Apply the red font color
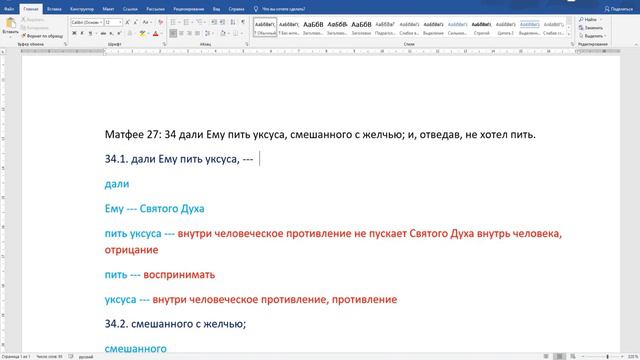The width and height of the screenshot is (640, 360). click(156, 33)
